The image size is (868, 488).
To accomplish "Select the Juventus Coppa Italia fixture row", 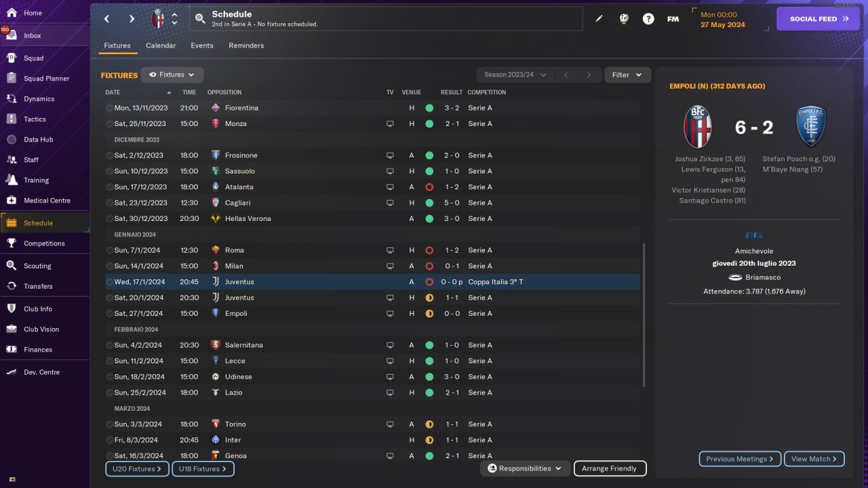I will point(372,282).
